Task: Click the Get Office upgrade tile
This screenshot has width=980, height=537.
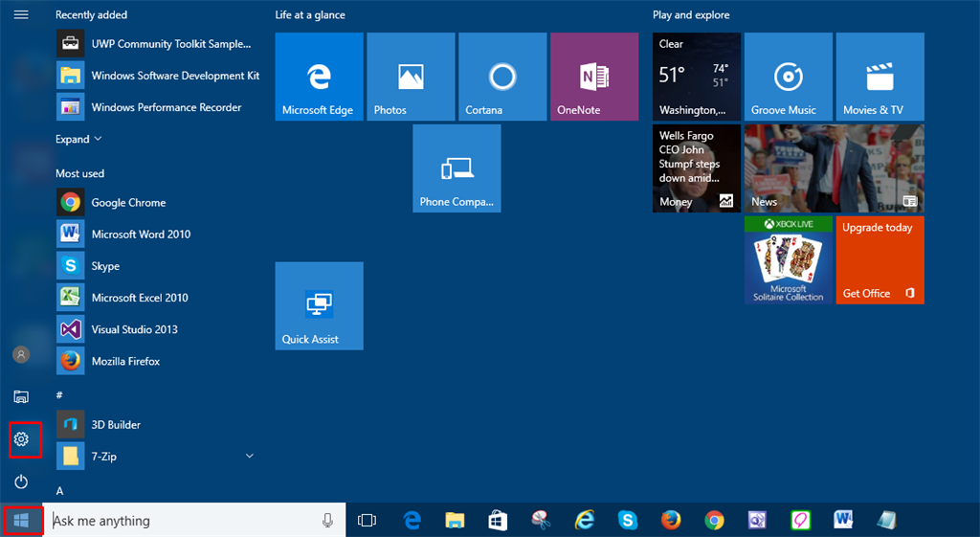Action: pyautogui.click(x=880, y=260)
